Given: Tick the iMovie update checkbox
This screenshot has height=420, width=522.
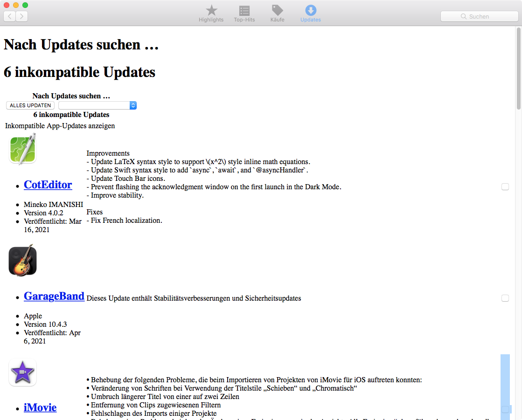Looking at the screenshot, I should 505,409.
